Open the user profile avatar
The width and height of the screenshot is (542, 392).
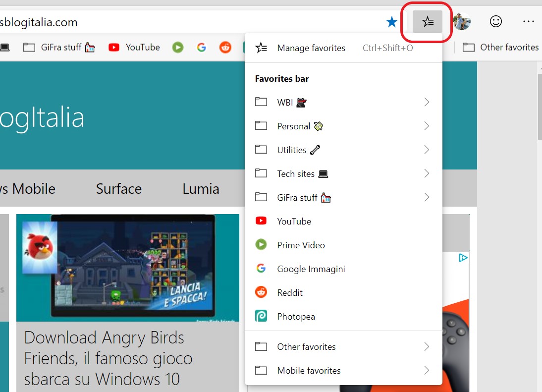pos(462,21)
